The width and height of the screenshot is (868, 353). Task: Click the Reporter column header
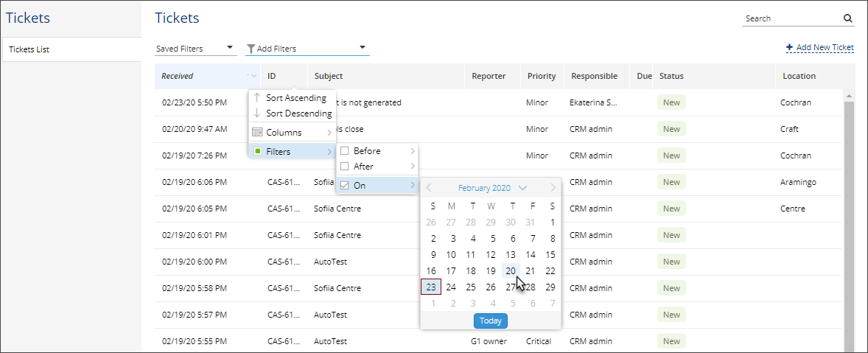493,77
